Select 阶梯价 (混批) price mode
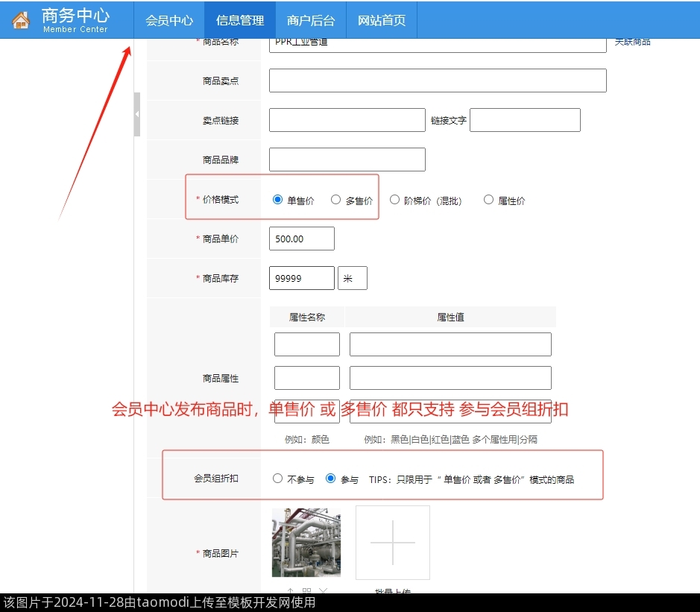700x612 pixels. tap(395, 200)
